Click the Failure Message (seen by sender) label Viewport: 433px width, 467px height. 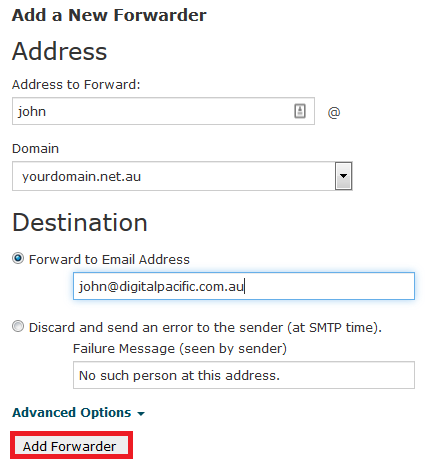click(180, 349)
